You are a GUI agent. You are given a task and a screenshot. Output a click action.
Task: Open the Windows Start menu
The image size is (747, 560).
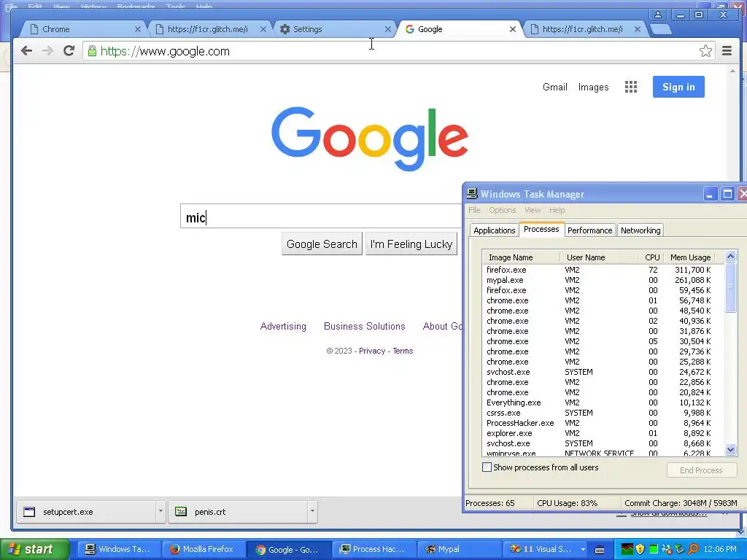35,549
